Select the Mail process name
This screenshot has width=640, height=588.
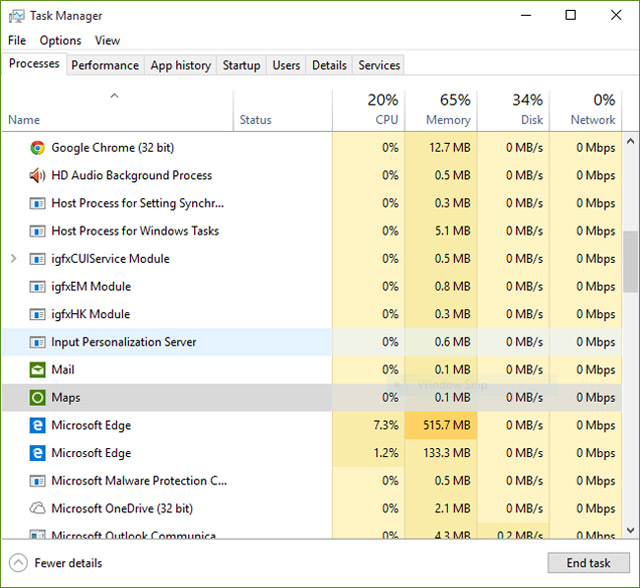click(63, 370)
